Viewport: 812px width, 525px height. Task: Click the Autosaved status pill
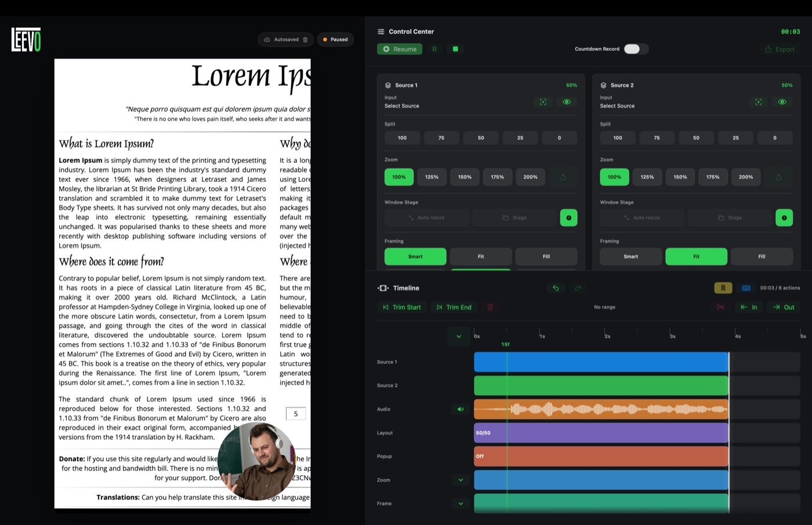285,39
